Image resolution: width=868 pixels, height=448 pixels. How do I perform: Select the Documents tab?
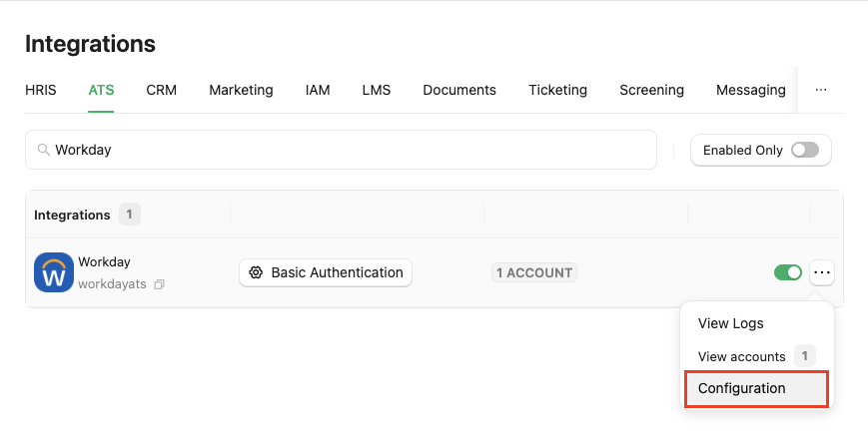click(459, 90)
